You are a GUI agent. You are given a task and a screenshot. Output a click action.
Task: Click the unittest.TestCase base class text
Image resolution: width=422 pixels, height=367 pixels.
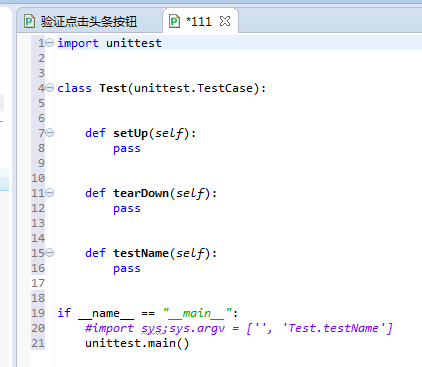(x=193, y=88)
